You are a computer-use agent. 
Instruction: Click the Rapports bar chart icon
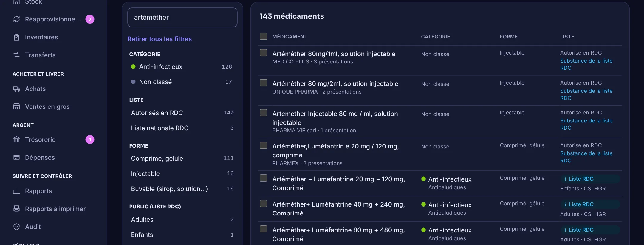click(17, 191)
